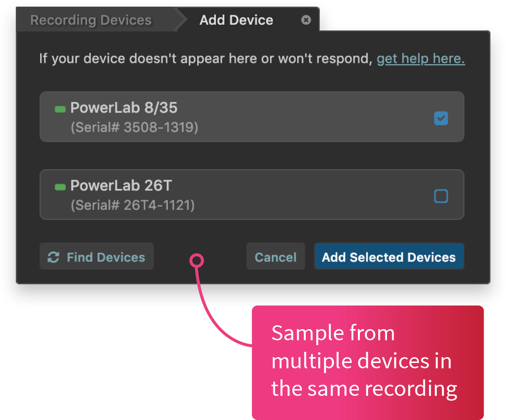Screen dimensions: 506x420
Task: Select the Add Device tab
Action: 236,20
